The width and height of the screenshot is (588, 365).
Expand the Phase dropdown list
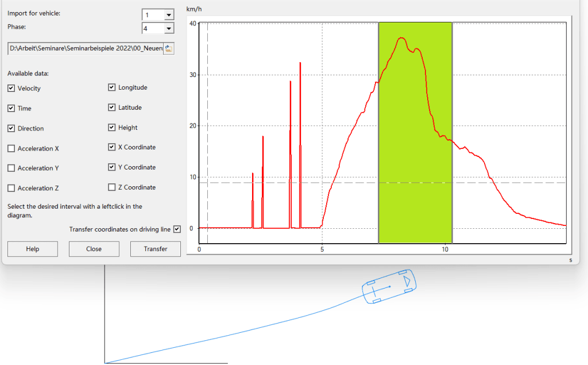(168, 28)
